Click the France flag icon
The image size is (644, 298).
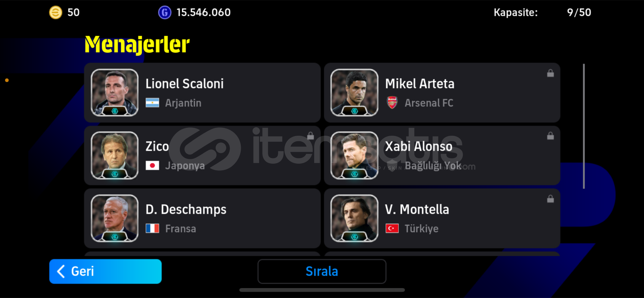click(152, 228)
